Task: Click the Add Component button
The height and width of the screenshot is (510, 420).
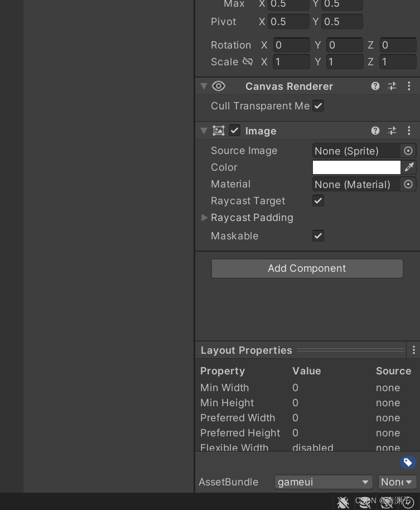Action: pos(307,268)
